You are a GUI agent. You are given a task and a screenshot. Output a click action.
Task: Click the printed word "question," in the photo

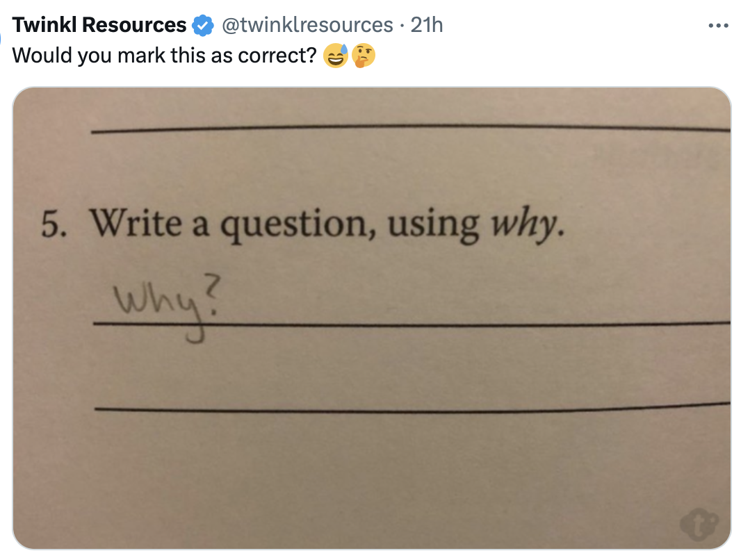click(302, 226)
